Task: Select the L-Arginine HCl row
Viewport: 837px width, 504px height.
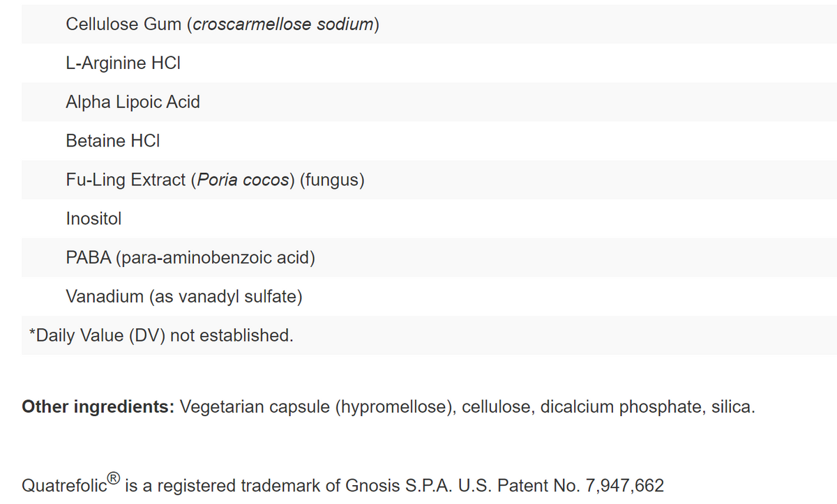Action: 123,63
